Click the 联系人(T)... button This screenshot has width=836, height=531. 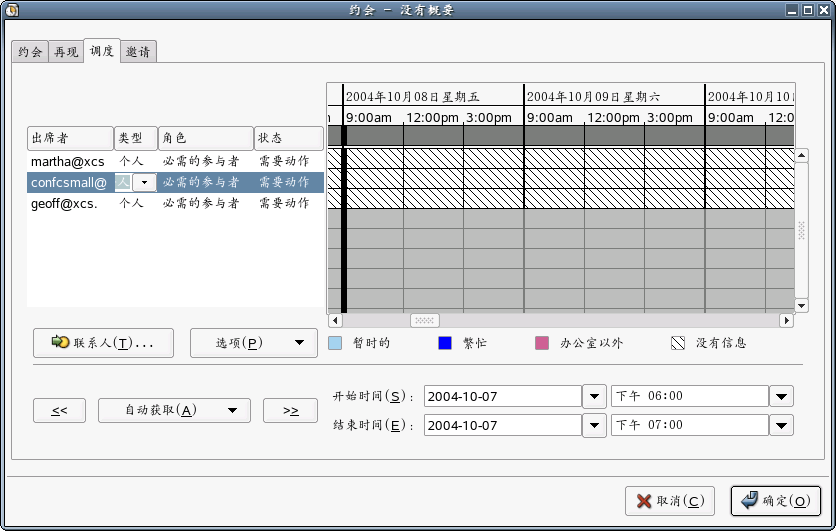click(103, 343)
